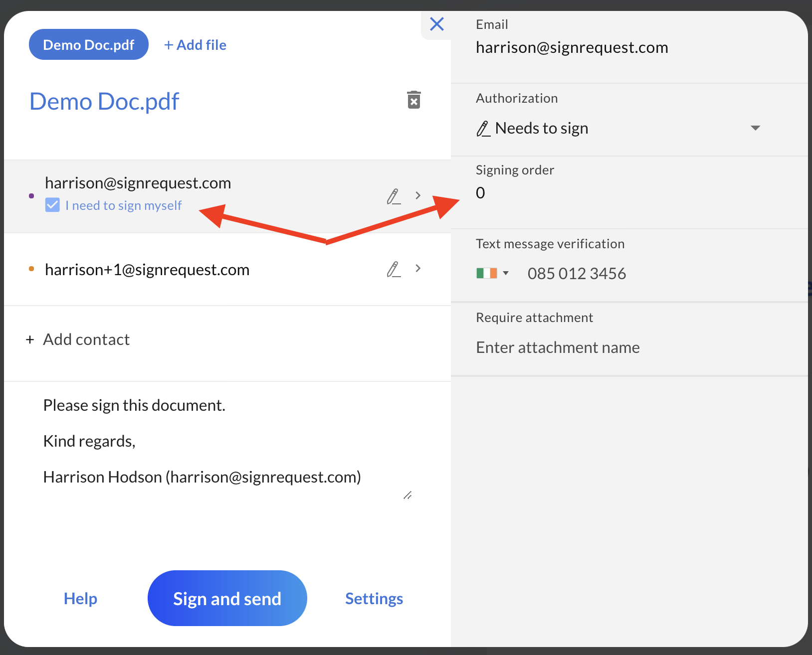Screen dimensions: 812x655
Task: Click the orange dot beside harrison+1@signrequest.com
Action: pyautogui.click(x=31, y=269)
